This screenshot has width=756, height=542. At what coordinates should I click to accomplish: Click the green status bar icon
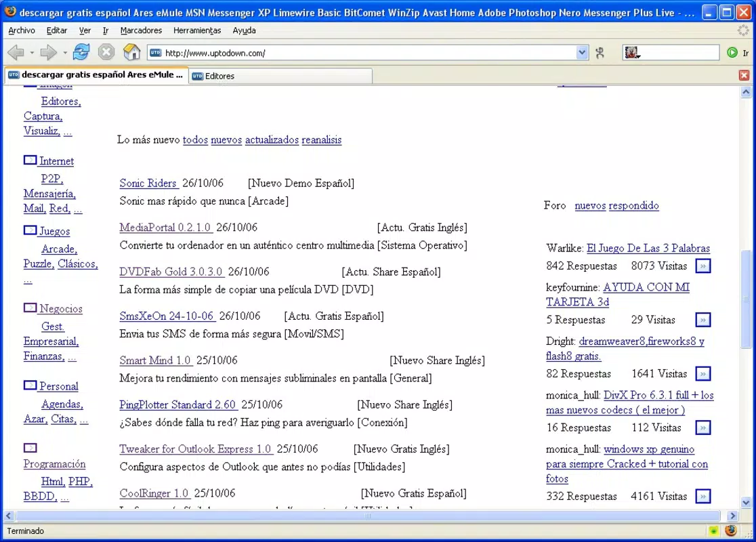pyautogui.click(x=713, y=531)
